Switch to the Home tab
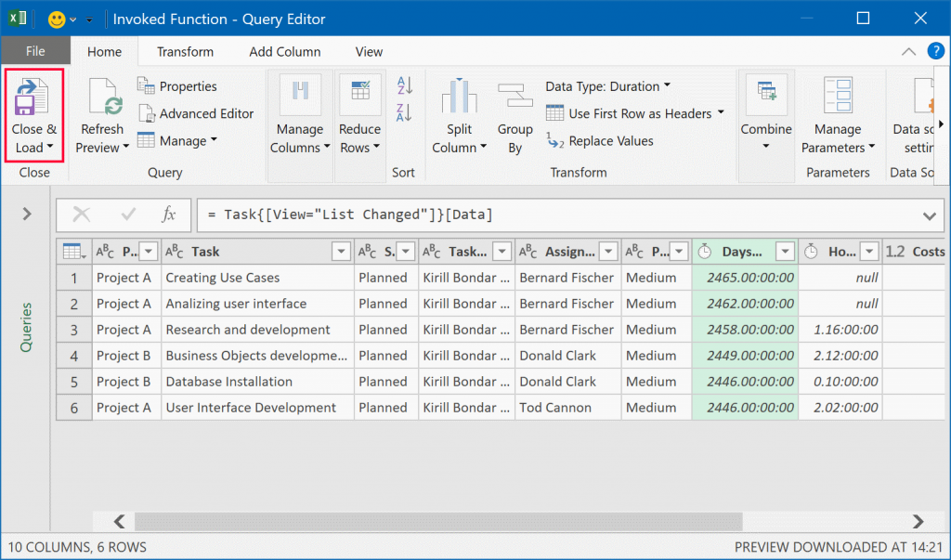 (104, 52)
